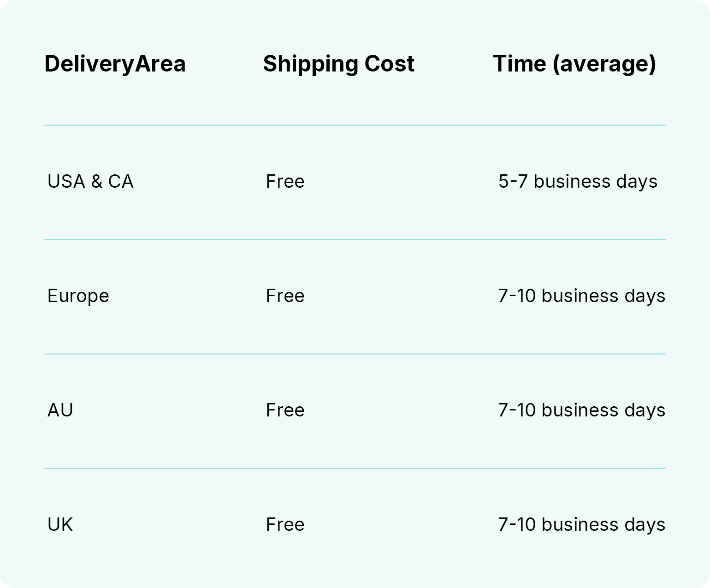This screenshot has width=710, height=588.
Task: Click the divider line below the table header
Action: pos(355,125)
